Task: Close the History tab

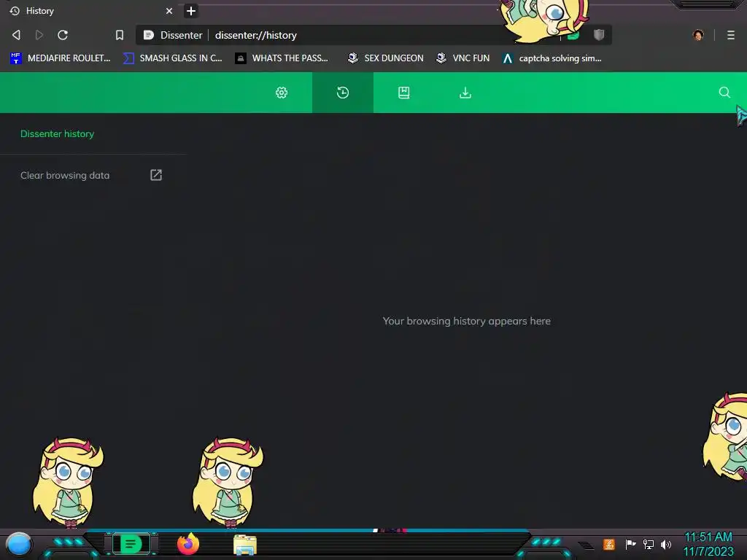Action: tap(169, 10)
